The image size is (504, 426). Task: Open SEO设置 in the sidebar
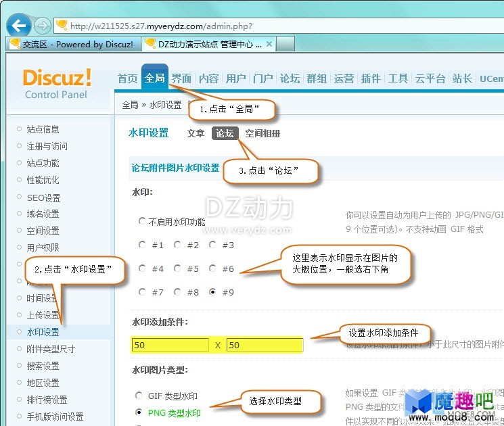tap(44, 197)
